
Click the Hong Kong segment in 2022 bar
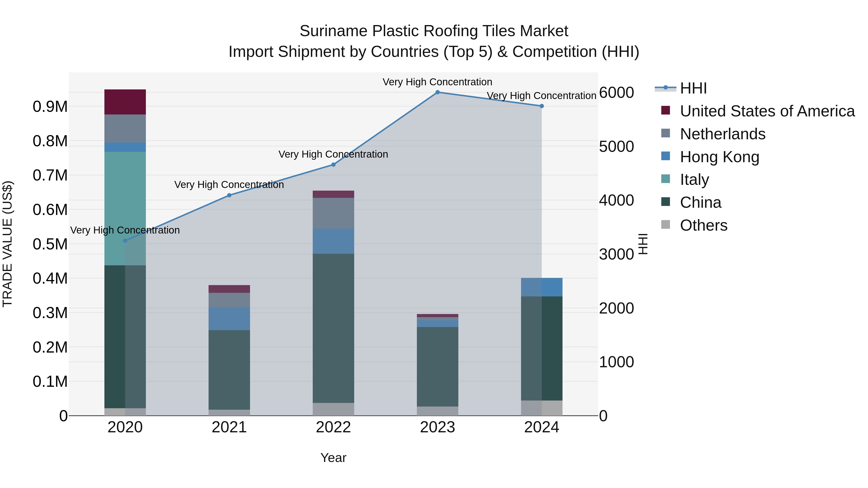pos(333,241)
